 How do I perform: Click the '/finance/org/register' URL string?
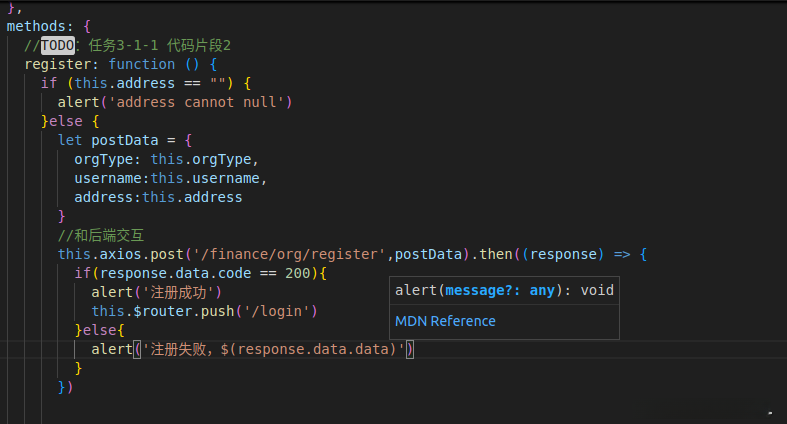[297, 254]
